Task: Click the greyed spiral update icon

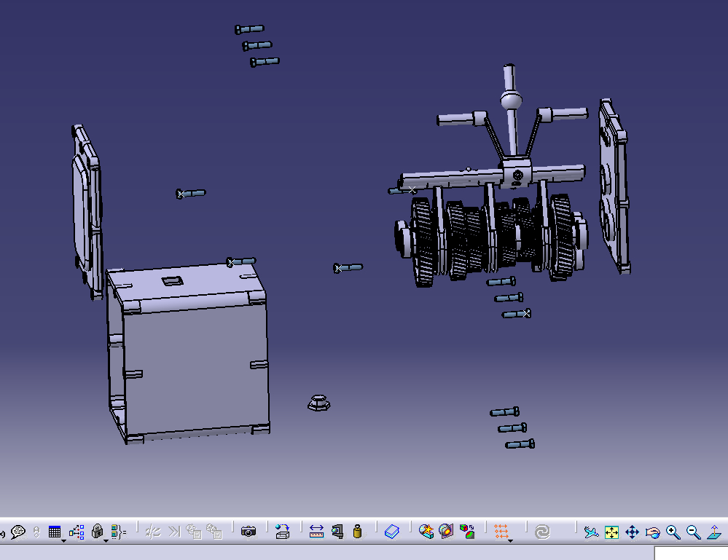Action: pyautogui.click(x=542, y=532)
